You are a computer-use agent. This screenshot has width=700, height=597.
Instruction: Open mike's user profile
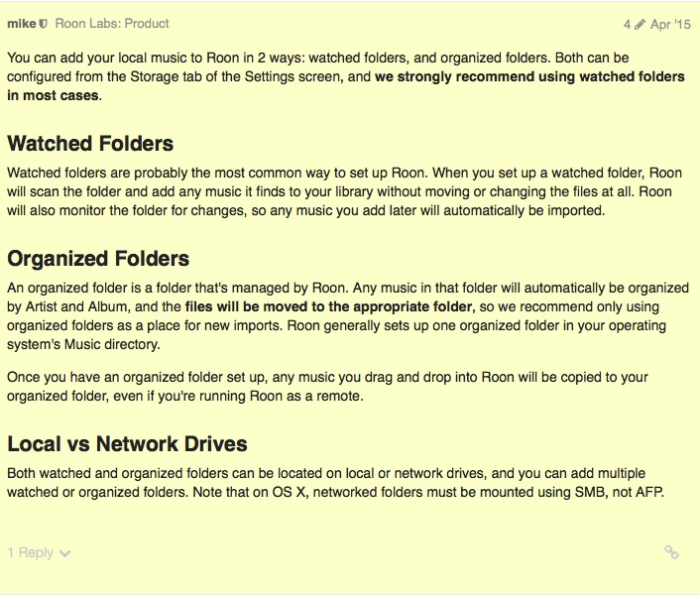[x=22, y=24]
